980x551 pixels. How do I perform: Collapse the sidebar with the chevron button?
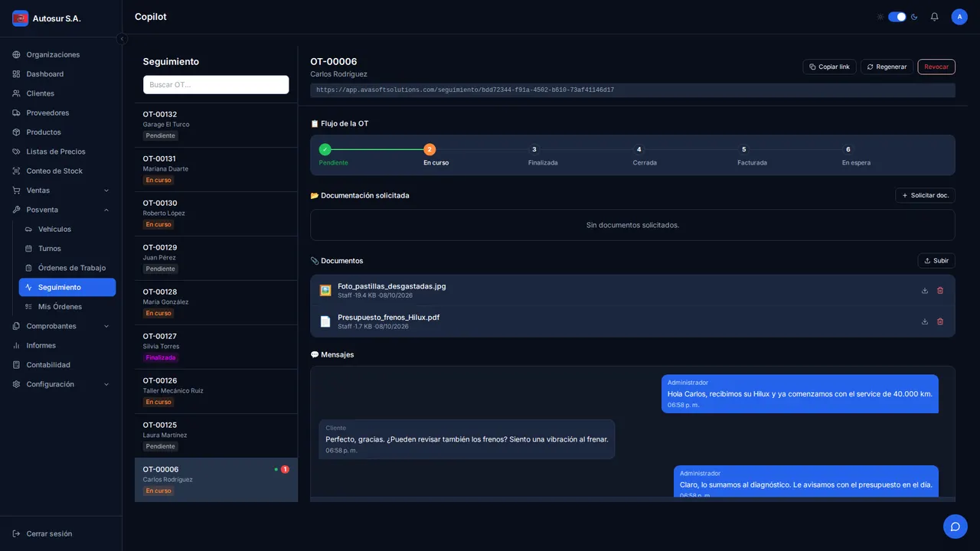(122, 39)
